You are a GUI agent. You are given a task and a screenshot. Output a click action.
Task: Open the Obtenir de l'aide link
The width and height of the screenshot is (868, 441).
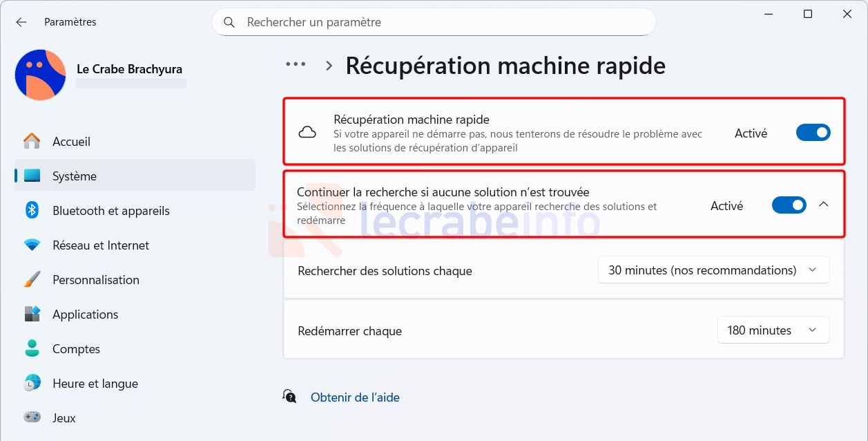pyautogui.click(x=355, y=397)
